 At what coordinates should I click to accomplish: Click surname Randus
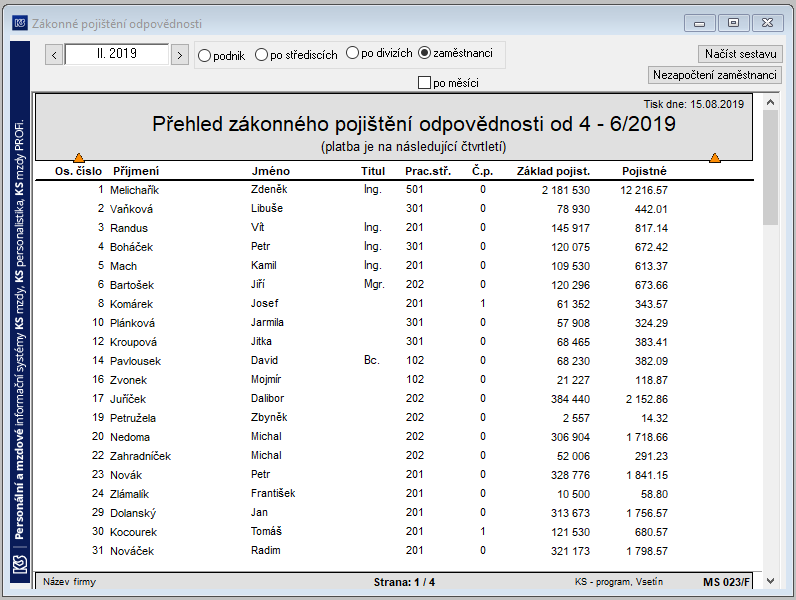(129, 228)
